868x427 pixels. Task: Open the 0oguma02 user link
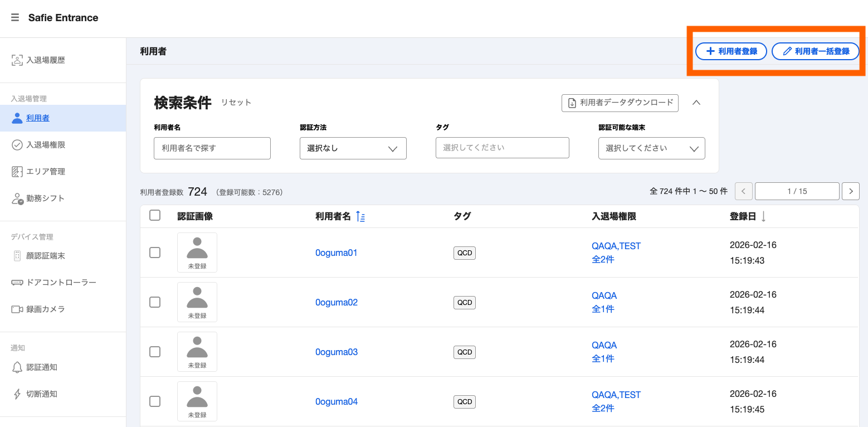point(337,302)
